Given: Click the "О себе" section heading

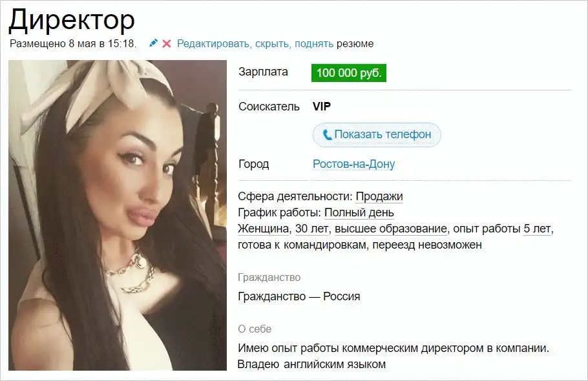Looking at the screenshot, I should [x=255, y=329].
